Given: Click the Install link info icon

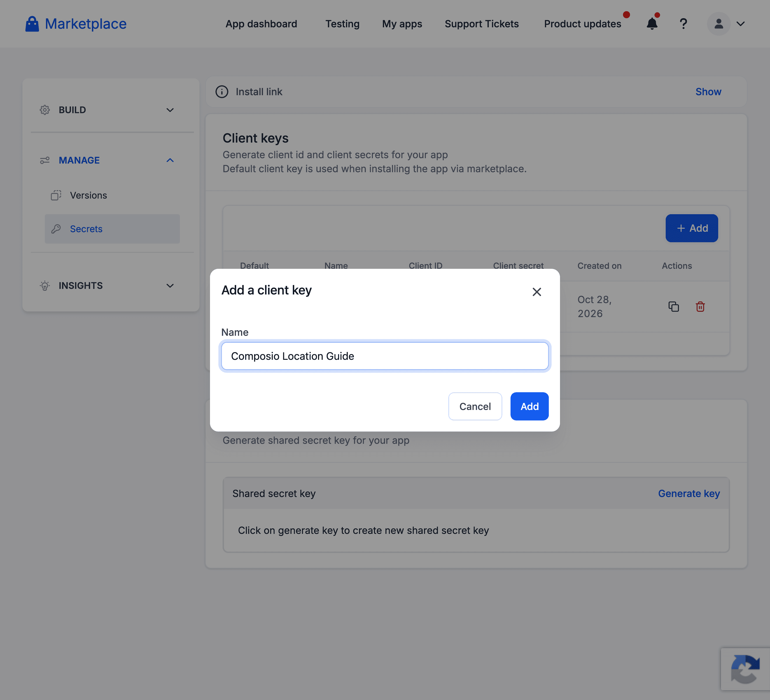Looking at the screenshot, I should click(x=222, y=92).
